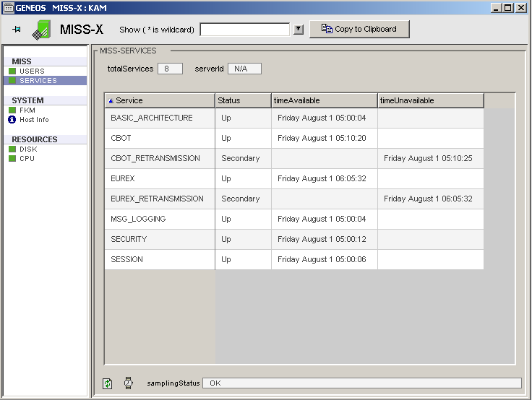Click the watch timer icon at bottom
This screenshot has width=532, height=400.
(128, 383)
